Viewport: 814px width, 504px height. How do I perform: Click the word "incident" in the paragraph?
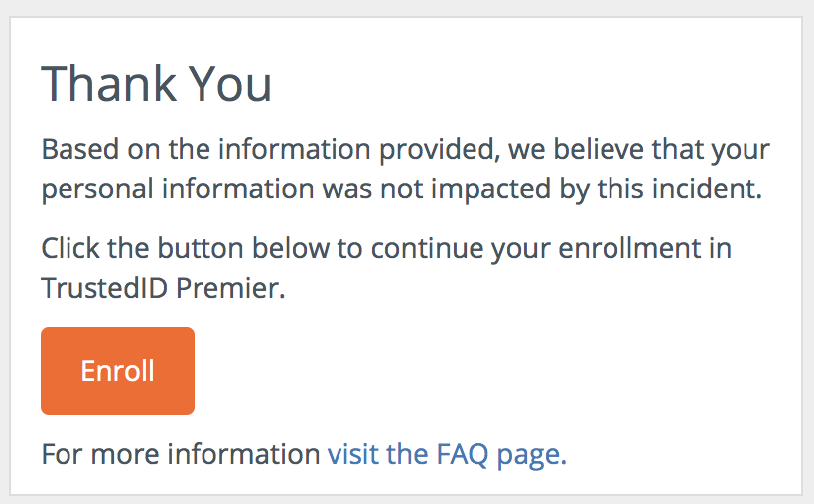(x=710, y=189)
